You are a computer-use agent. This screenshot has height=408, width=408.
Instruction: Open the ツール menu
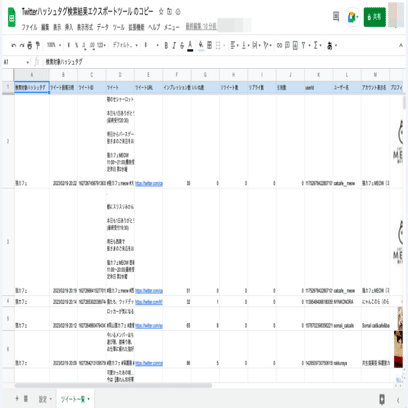pyautogui.click(x=119, y=27)
